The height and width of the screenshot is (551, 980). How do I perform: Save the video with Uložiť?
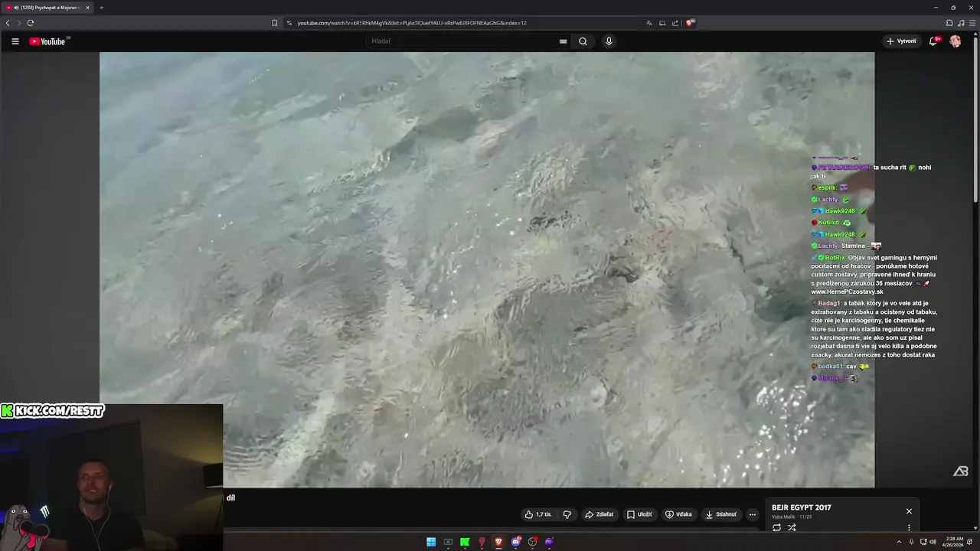[x=639, y=514]
